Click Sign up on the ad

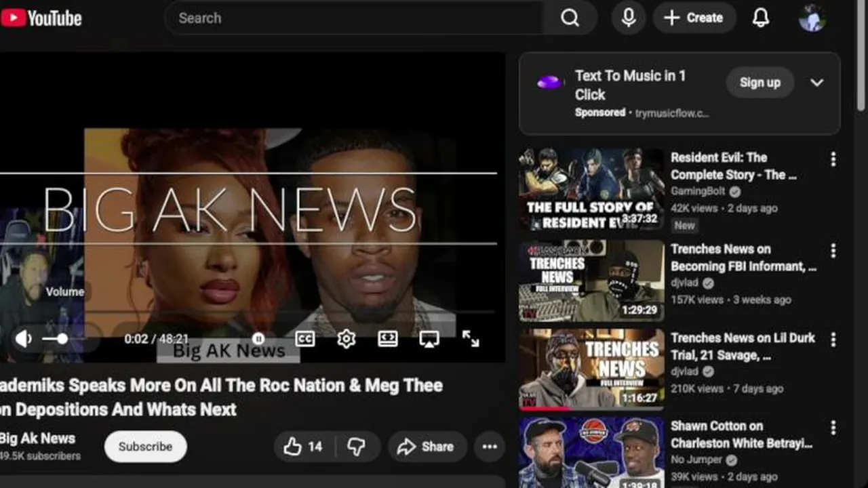[760, 83]
